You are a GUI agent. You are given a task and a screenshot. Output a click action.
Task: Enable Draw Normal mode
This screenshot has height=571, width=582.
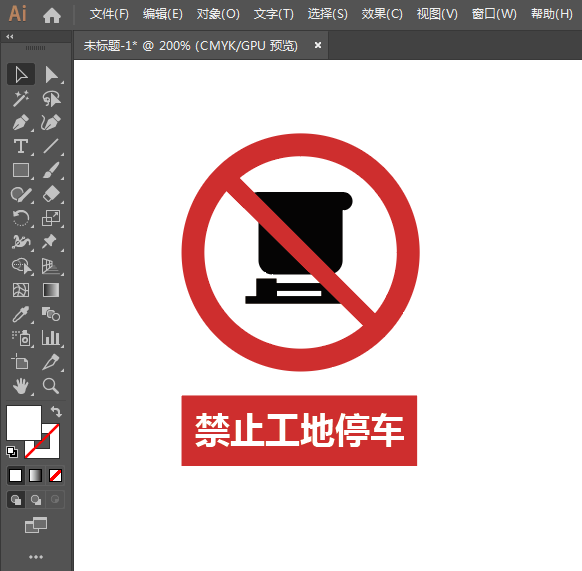click(x=16, y=500)
